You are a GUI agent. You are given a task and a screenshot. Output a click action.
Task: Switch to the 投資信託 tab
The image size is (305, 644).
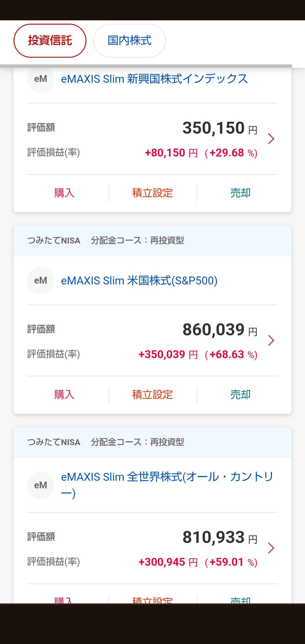point(50,41)
